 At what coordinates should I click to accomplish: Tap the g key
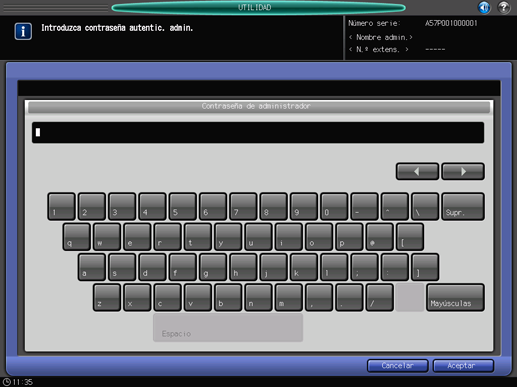click(x=213, y=267)
